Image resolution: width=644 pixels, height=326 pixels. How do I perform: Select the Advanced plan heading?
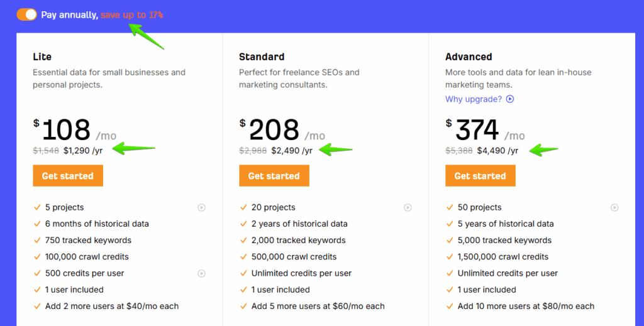(469, 57)
